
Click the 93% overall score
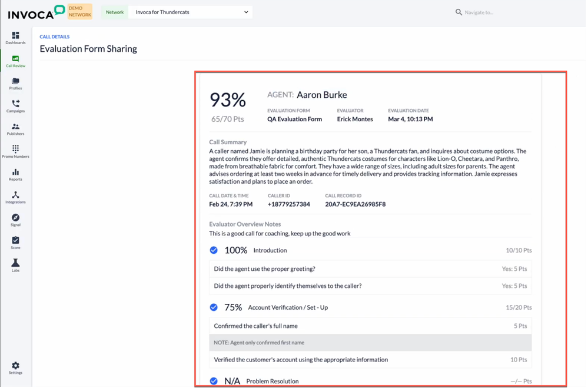(x=228, y=100)
